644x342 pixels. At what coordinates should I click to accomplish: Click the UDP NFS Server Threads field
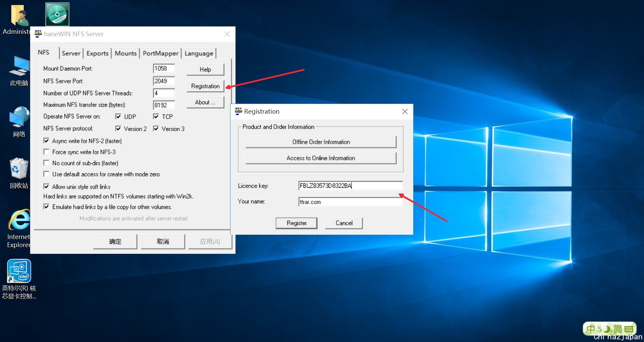(x=164, y=93)
